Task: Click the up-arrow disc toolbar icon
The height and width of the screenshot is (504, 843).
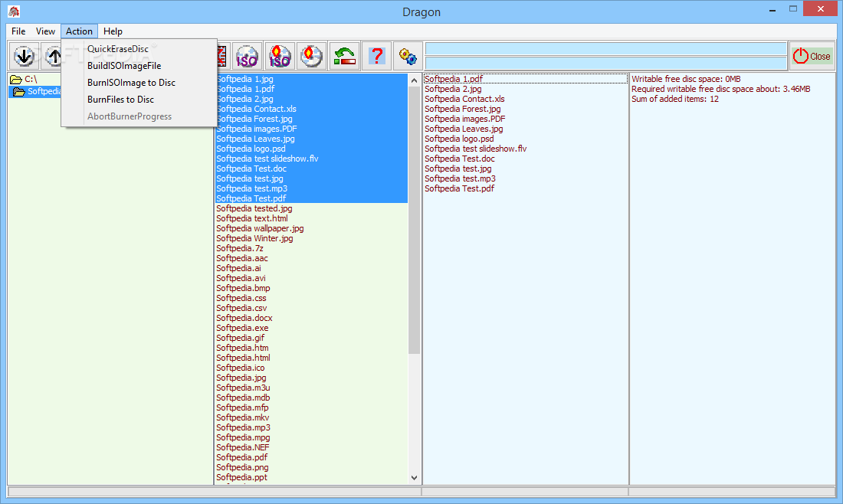Action: click(52, 56)
